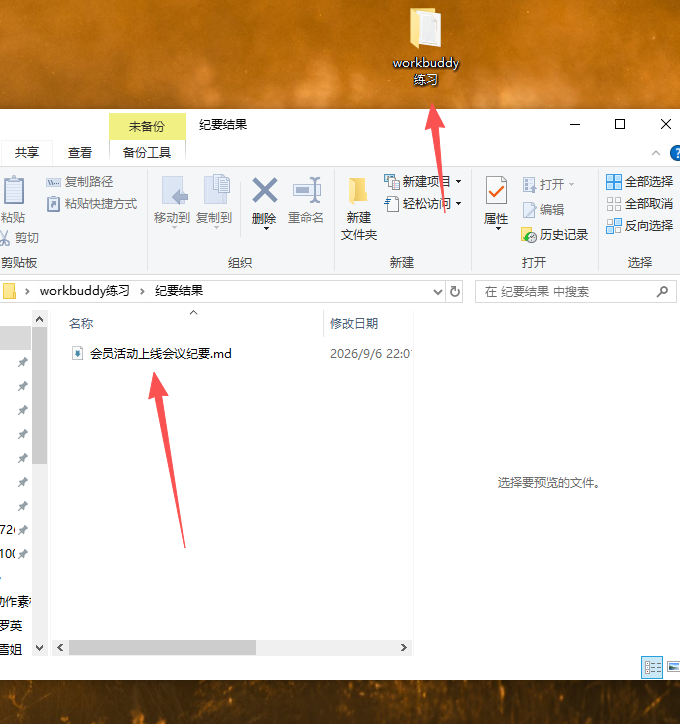Screen dimensions: 680x724
Task: Click the 属性 properties icon
Action: point(496,190)
